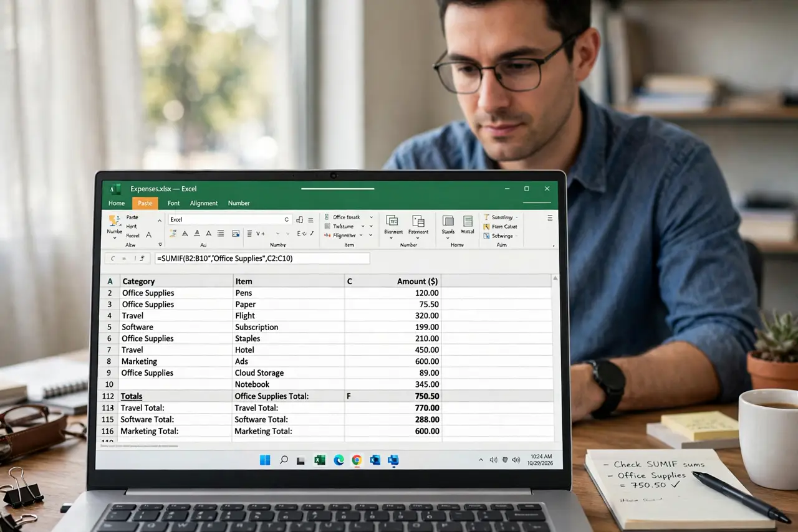798x532 pixels.
Task: Click the Excel icon in the taskbar
Action: pyautogui.click(x=320, y=460)
